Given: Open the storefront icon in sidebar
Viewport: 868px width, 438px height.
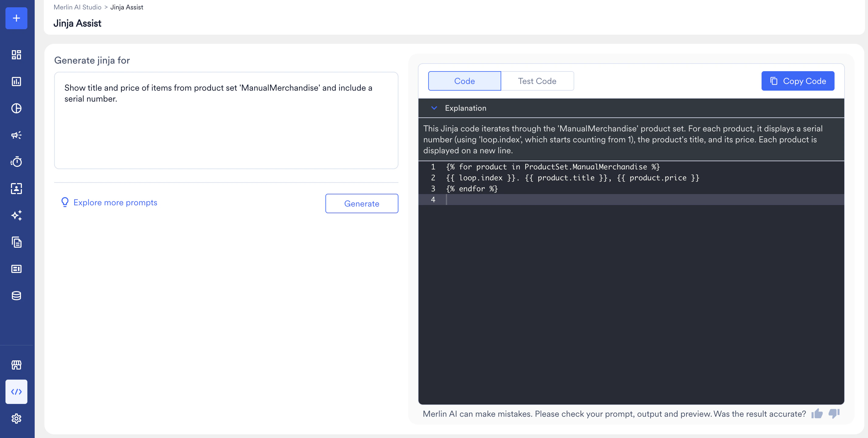Looking at the screenshot, I should [x=16, y=365].
